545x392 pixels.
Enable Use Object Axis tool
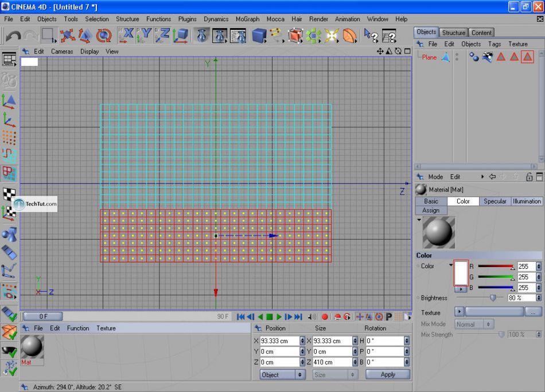pos(9,120)
